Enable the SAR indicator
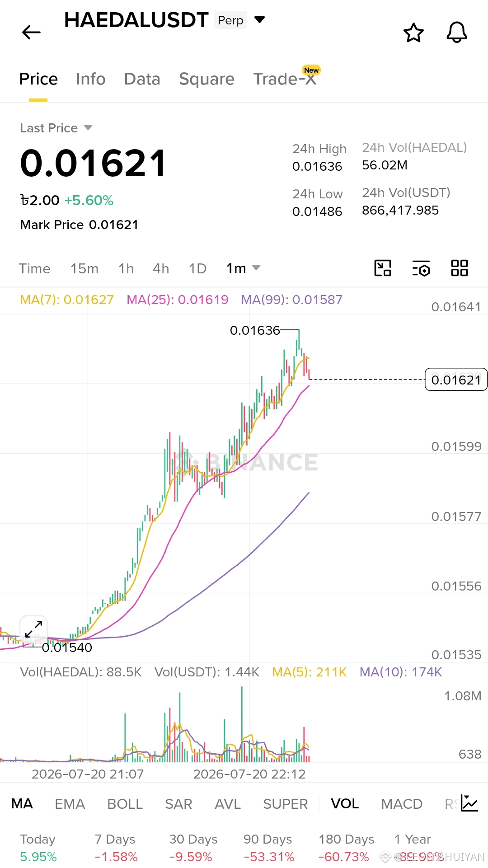Image resolution: width=488 pixels, height=868 pixels. coord(178,804)
